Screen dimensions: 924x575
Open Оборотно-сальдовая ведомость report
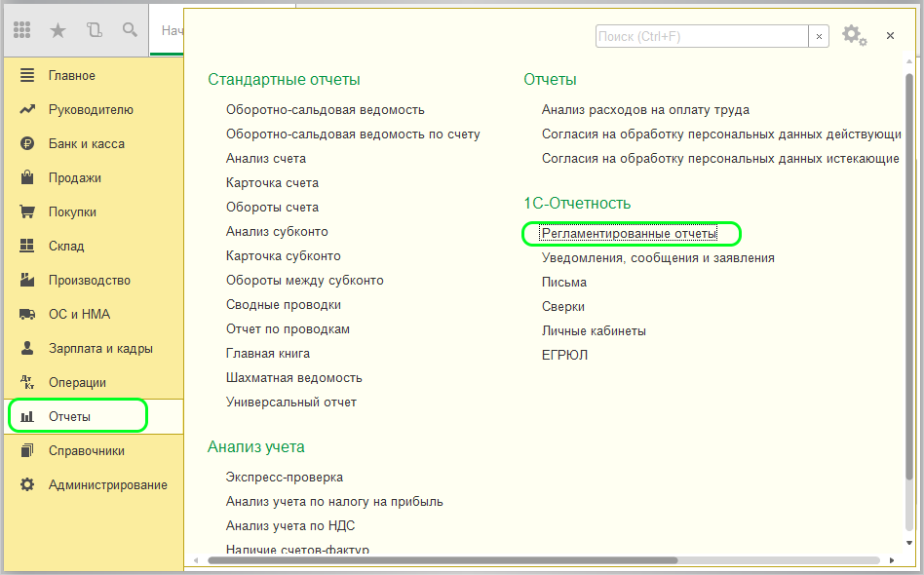pos(326,109)
